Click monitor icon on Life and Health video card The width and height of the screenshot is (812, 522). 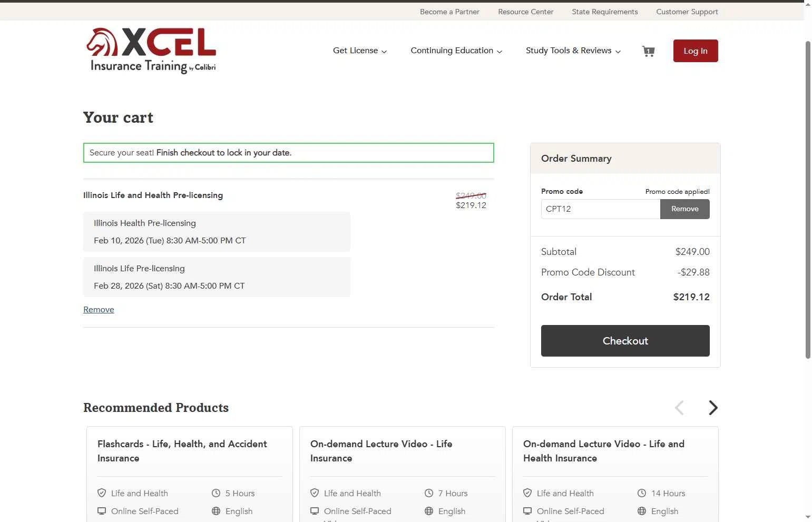pos(527,511)
